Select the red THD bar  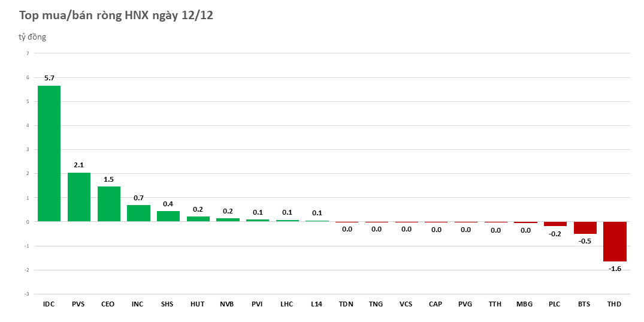615,241
